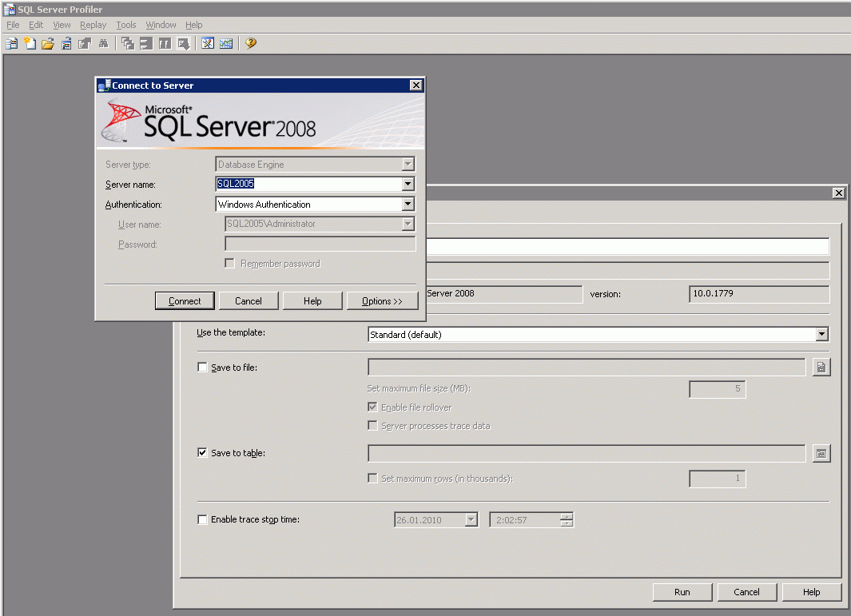Click the Save to file path field

587,368
